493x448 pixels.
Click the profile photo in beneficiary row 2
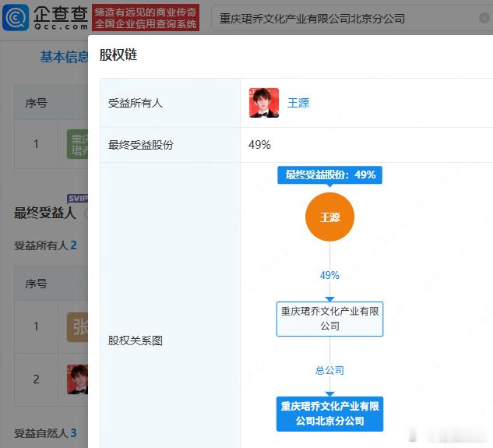pos(78,379)
